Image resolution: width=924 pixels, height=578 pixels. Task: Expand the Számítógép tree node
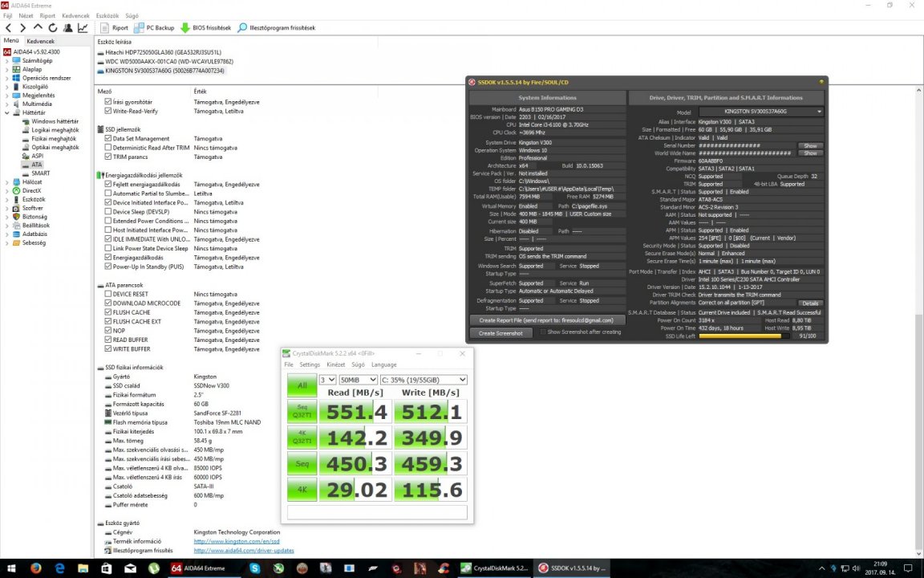point(7,61)
